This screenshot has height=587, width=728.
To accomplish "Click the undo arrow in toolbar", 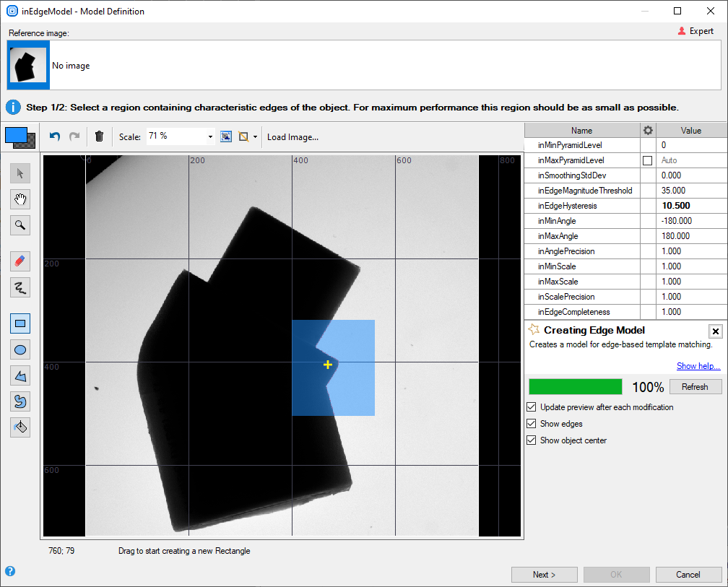I will point(55,136).
